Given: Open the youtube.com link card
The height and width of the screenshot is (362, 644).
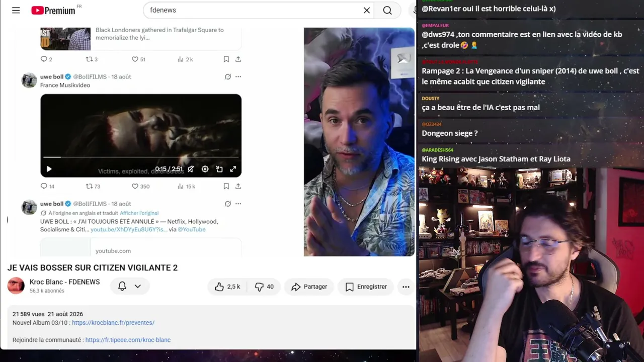Looking at the screenshot, I should [x=141, y=247].
